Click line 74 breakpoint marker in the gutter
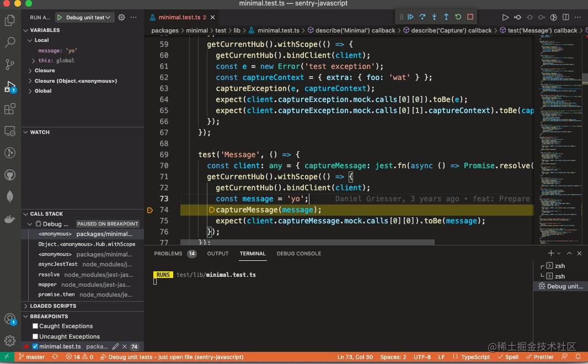The width and height of the screenshot is (588, 364). 149,210
